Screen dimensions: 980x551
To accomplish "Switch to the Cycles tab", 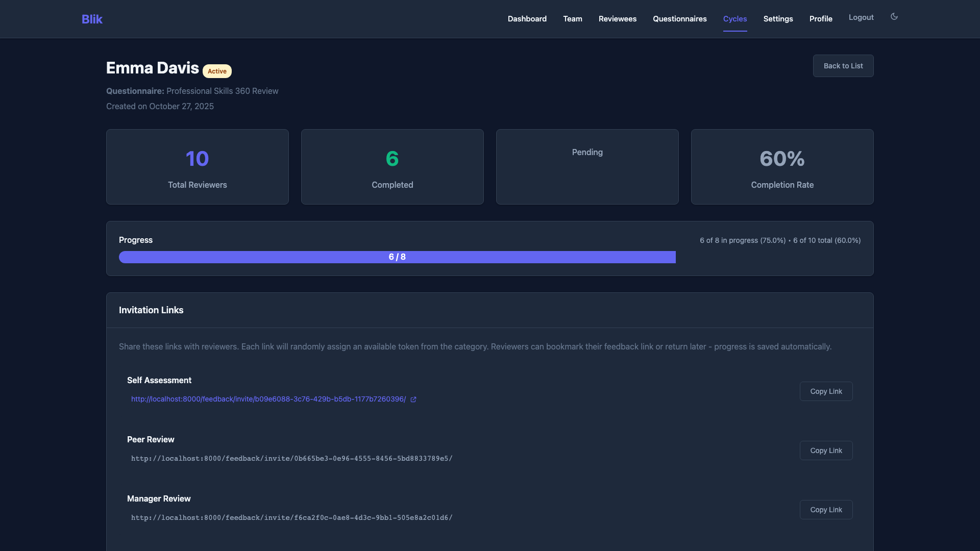I will coord(735,18).
